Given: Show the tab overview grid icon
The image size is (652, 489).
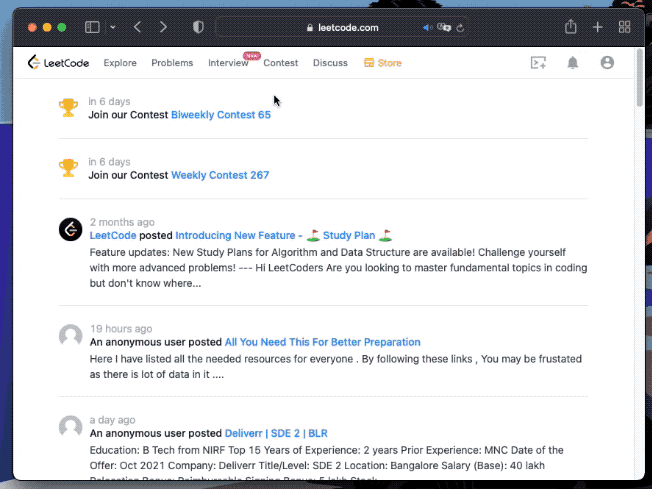Looking at the screenshot, I should [624, 27].
